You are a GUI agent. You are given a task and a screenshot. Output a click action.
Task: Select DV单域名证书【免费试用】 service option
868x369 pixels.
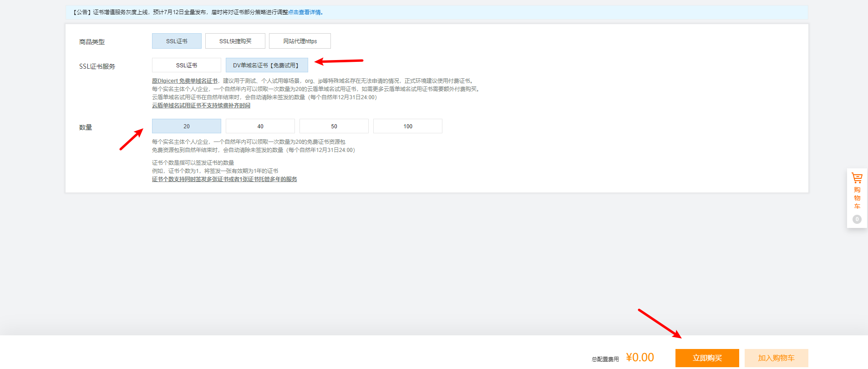point(266,65)
